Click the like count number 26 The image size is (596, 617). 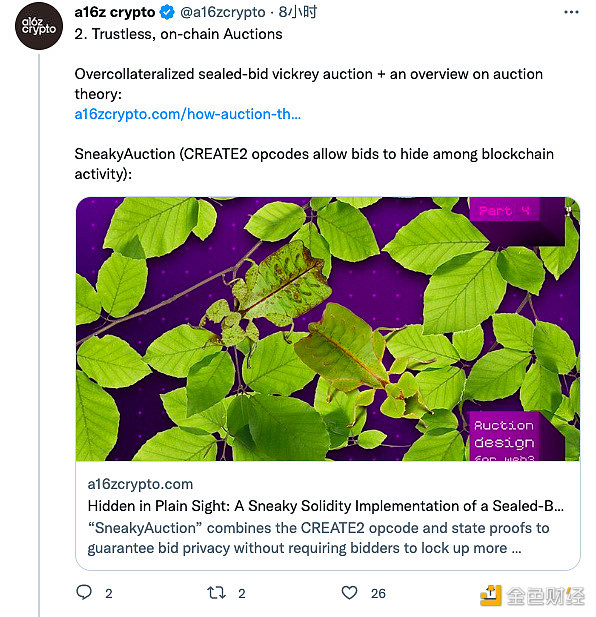(x=378, y=593)
